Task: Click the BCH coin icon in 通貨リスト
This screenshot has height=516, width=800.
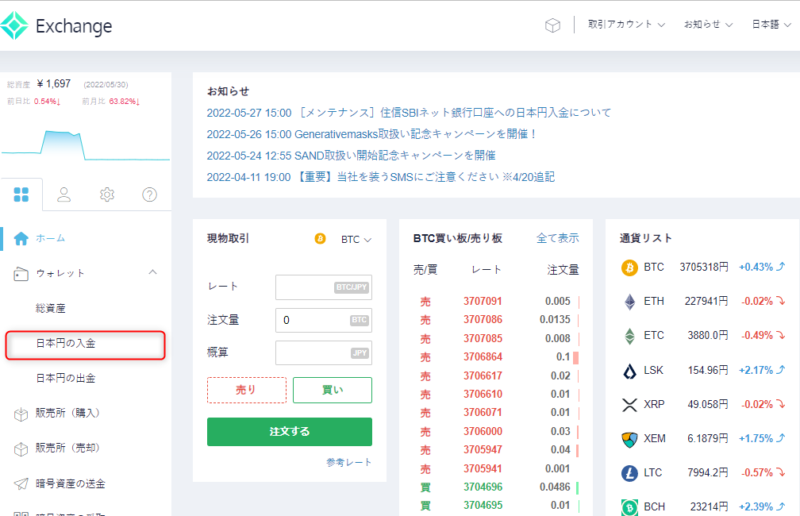Action: point(630,507)
